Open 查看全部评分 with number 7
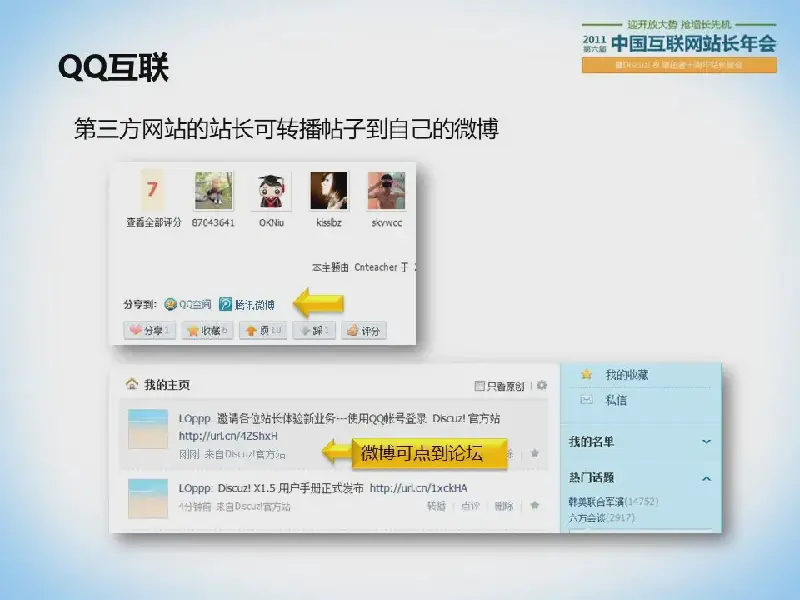The width and height of the screenshot is (800, 600). tap(153, 199)
